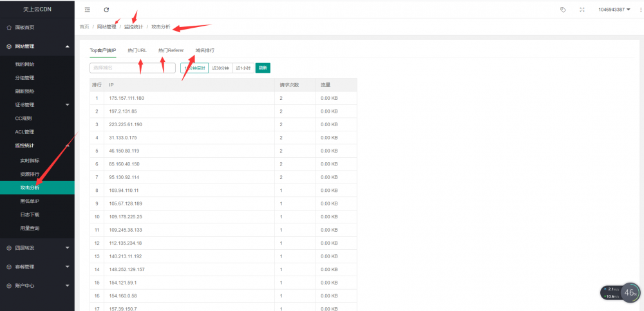Go to 首页 via the breadcrumb link
The image size is (644, 311).
[84, 27]
